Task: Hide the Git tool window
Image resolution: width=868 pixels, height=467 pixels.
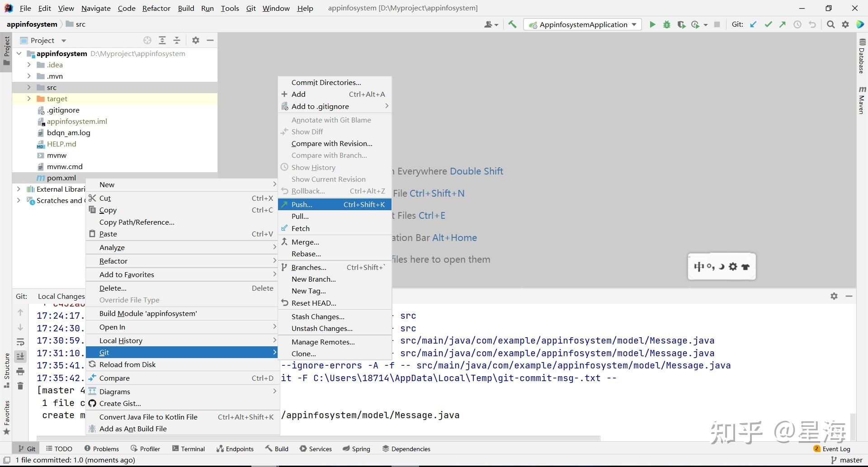Action: pos(849,296)
